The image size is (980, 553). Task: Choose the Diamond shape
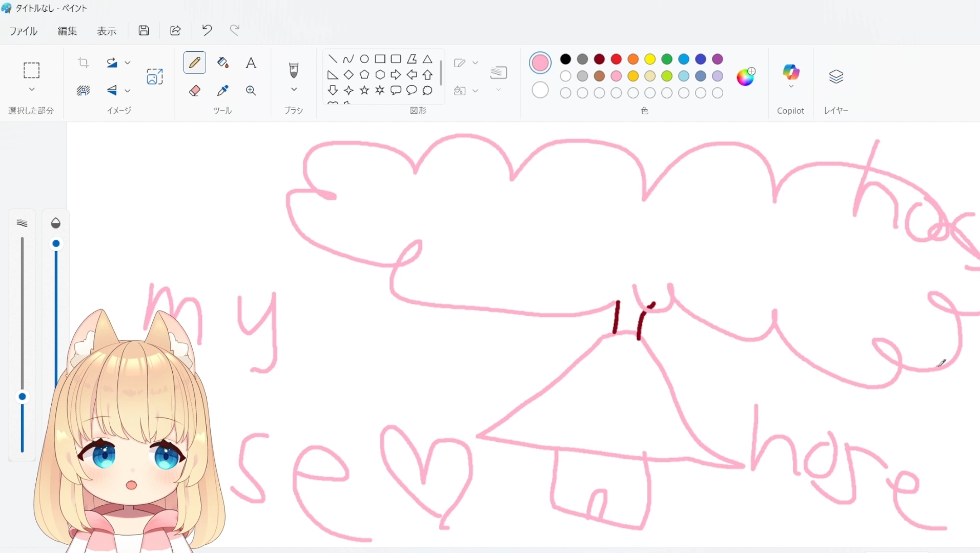pos(349,75)
